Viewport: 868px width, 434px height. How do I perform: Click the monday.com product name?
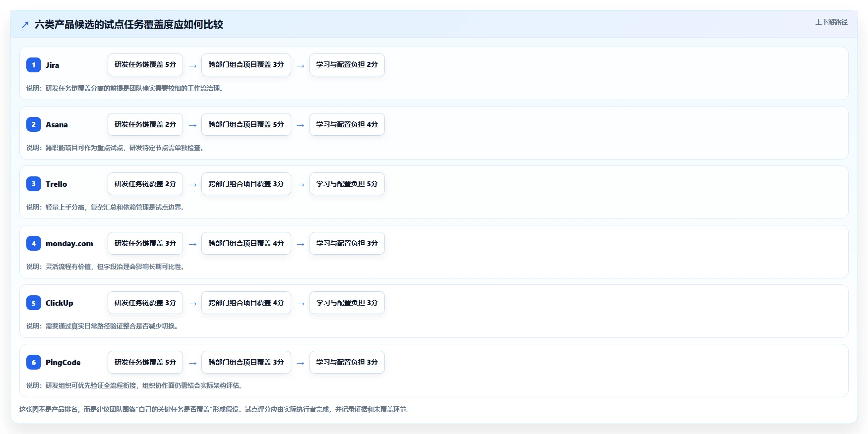69,243
